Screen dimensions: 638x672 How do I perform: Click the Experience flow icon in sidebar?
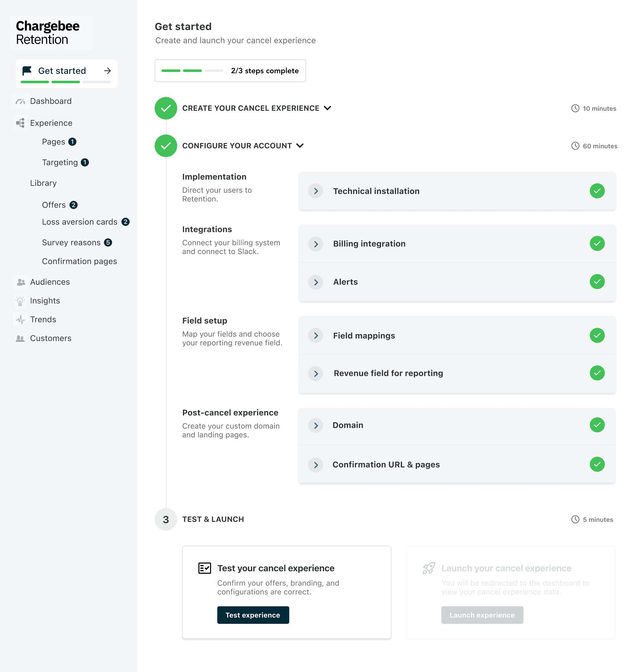tap(20, 123)
